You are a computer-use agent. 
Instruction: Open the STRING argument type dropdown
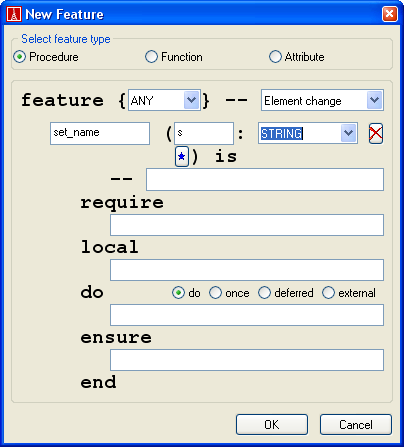point(349,133)
